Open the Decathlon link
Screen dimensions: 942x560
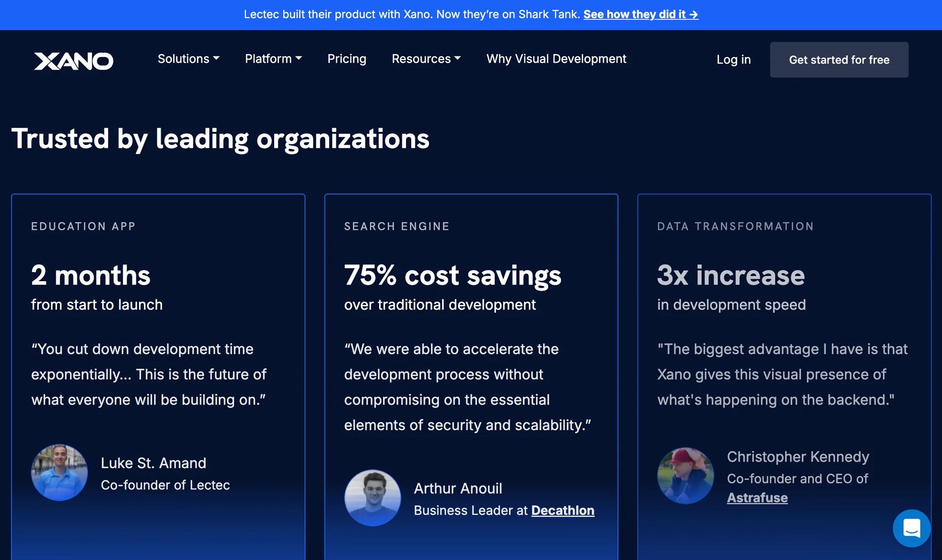pyautogui.click(x=563, y=511)
